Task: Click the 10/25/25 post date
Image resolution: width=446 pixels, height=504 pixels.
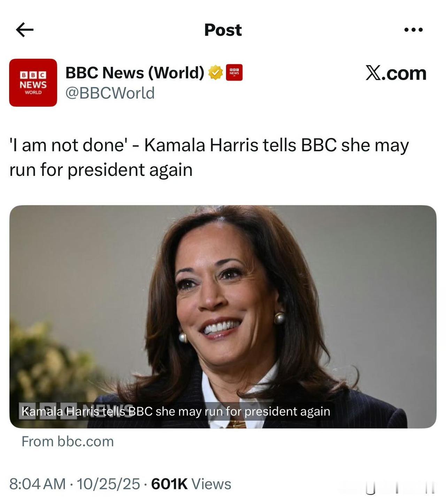Action: click(108, 484)
